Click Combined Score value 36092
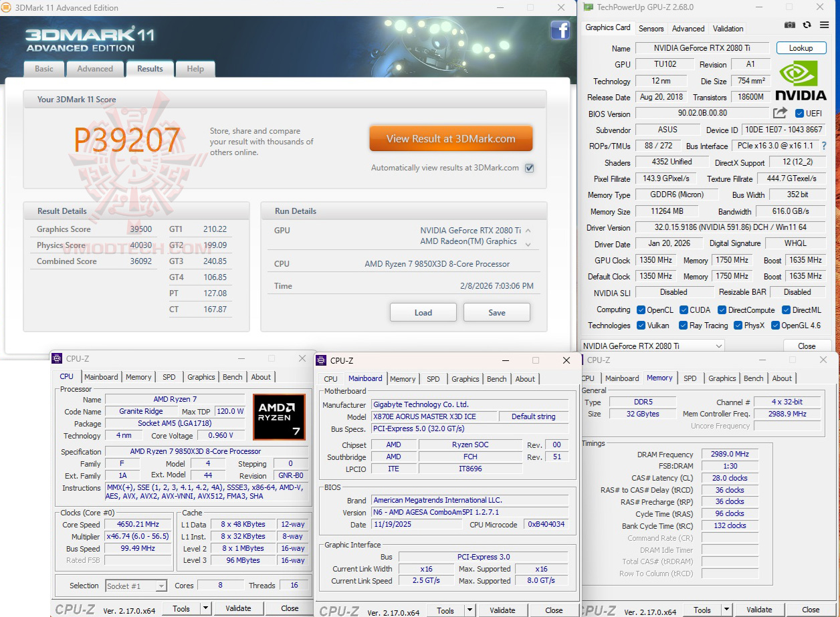Viewport: 840px width, 617px height. [141, 261]
